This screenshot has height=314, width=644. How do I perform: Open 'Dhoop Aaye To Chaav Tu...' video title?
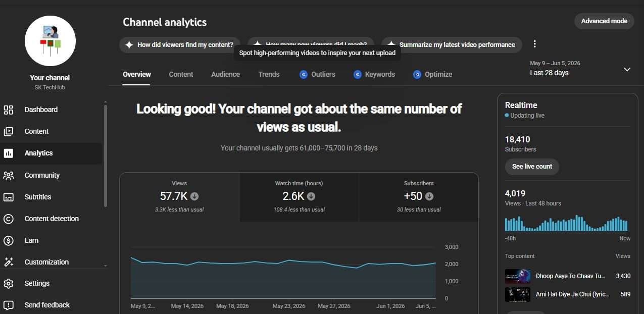570,276
